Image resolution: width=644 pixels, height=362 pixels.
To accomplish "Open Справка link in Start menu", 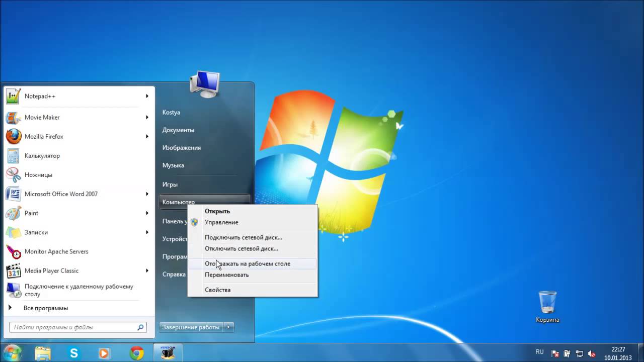I will (x=174, y=275).
